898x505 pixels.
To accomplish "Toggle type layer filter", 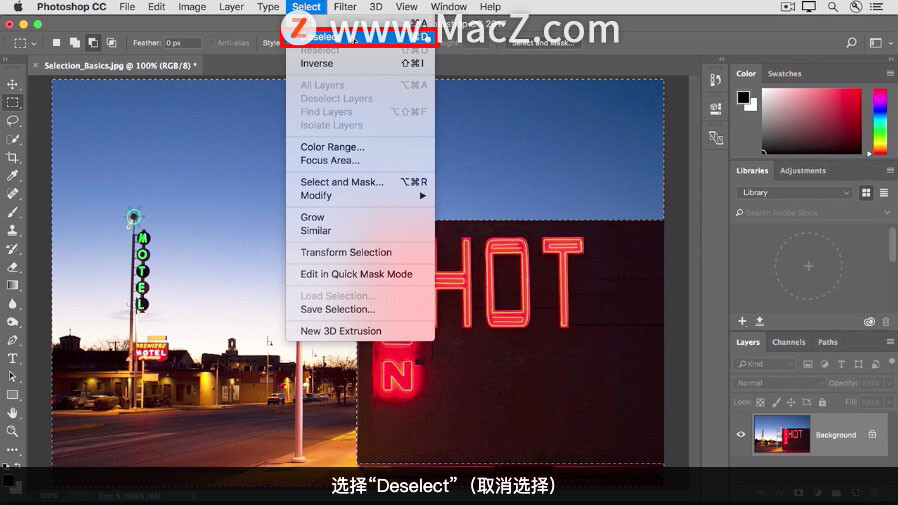I will (x=841, y=364).
